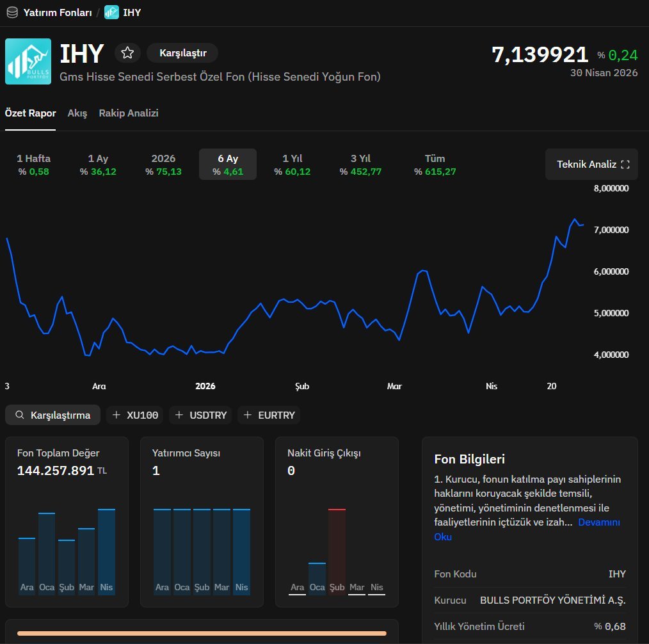The width and height of the screenshot is (649, 644).
Task: Click the plus icon next to XU100
Action: [x=116, y=415]
